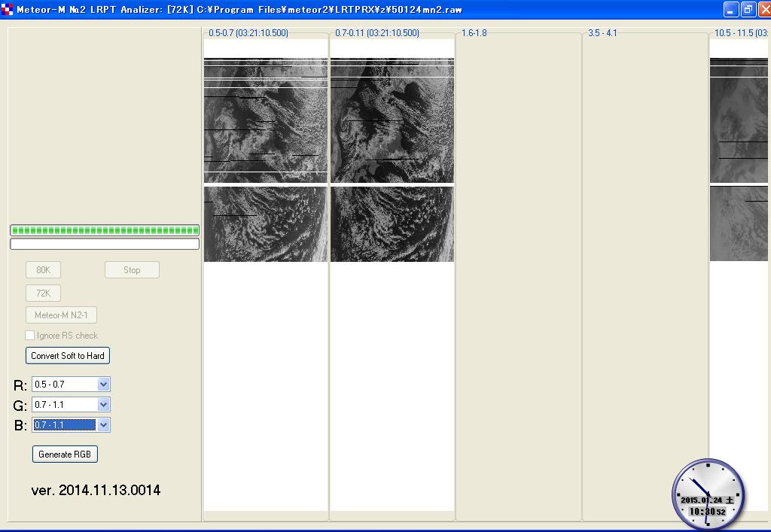The image size is (771, 532).
Task: Click Convert Soft to Hard button
Action: (x=68, y=355)
